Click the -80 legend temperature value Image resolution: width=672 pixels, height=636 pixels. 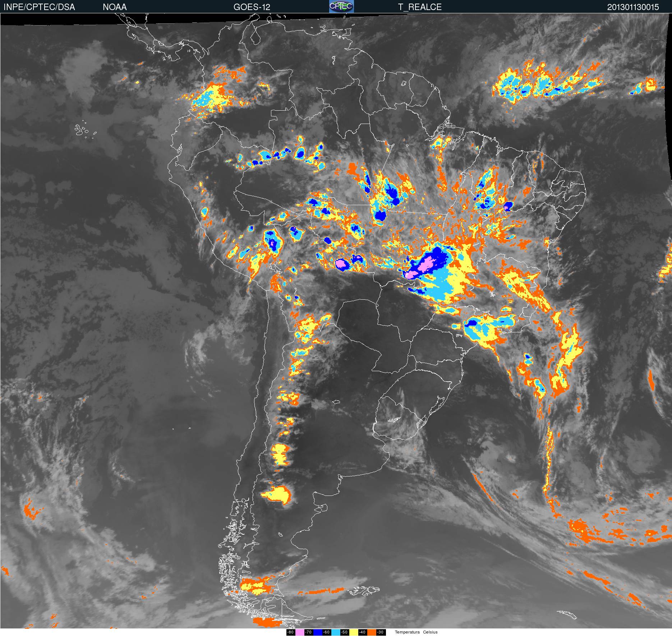point(291,632)
